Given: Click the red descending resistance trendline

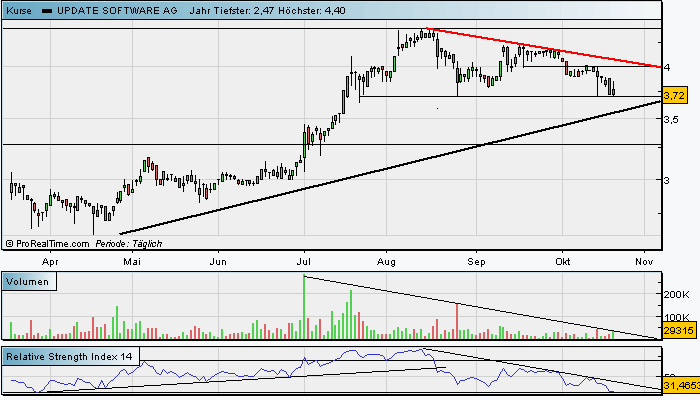Looking at the screenshot, I should (x=544, y=48).
